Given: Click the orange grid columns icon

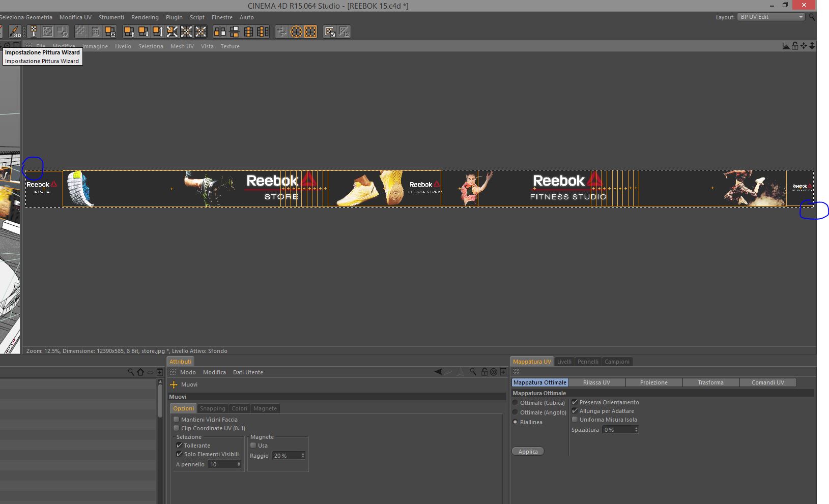Looking at the screenshot, I should (x=248, y=32).
